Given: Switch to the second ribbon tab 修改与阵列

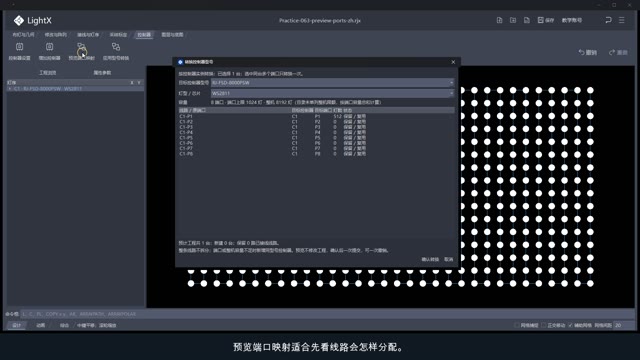Looking at the screenshot, I should click(x=56, y=35).
